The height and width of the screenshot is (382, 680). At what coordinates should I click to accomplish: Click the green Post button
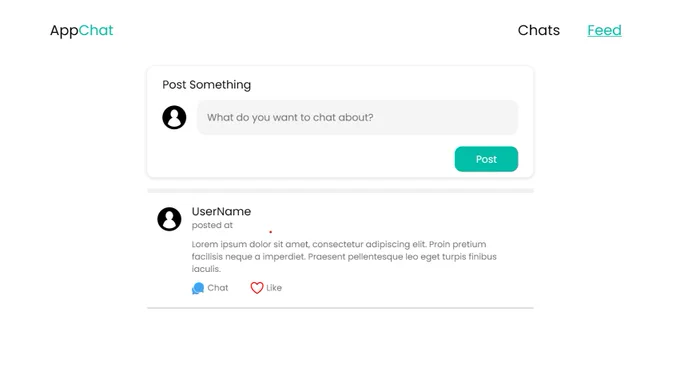(486, 159)
